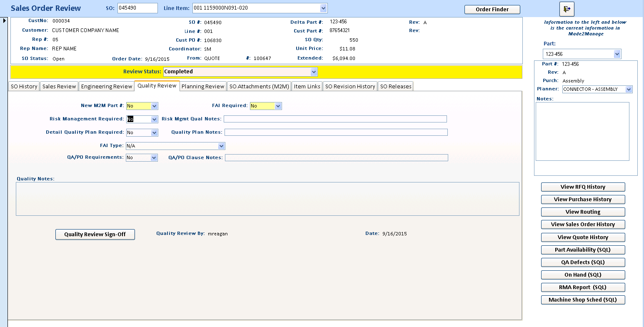Open View Sales Order History
Screen dimensions: 644x327
click(583, 225)
